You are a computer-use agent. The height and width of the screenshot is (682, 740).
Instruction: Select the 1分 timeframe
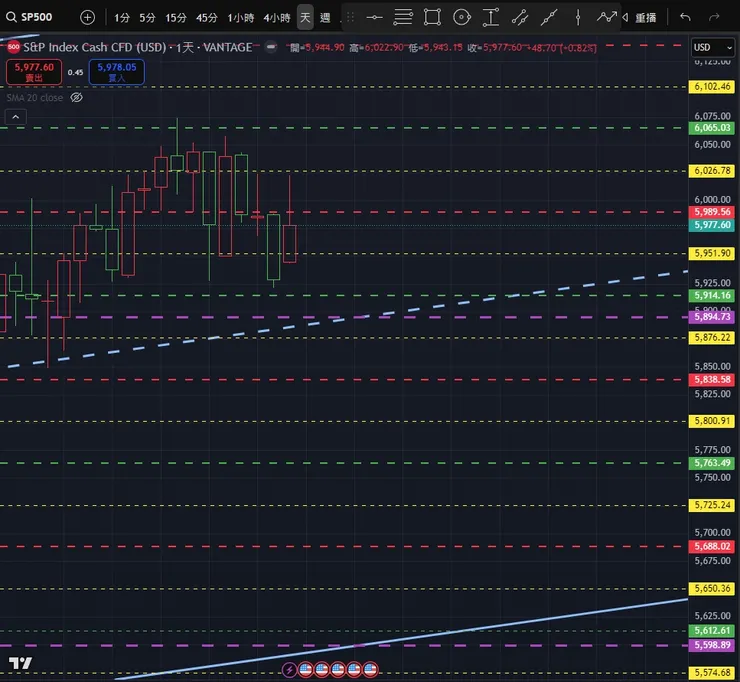point(122,18)
